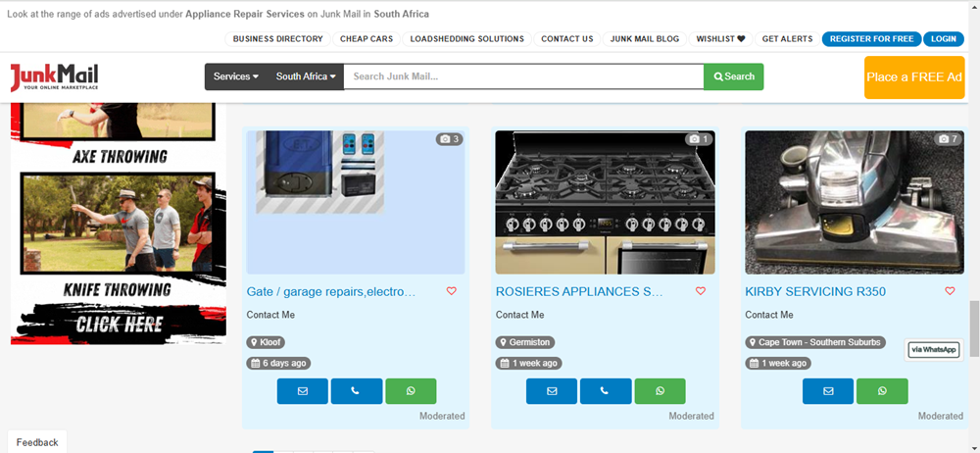Click '1 week ago' on ROSIERES ad

click(x=529, y=363)
